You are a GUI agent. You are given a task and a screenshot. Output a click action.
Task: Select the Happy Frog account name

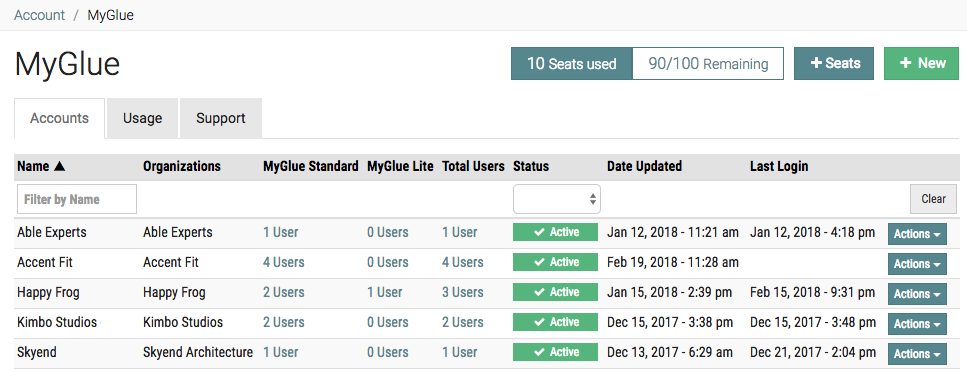point(48,292)
